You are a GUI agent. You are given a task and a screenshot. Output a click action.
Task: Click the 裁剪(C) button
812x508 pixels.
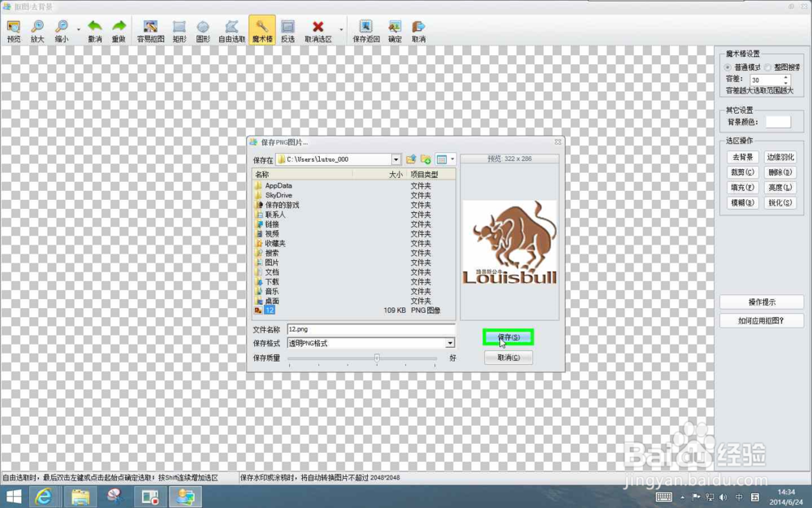[743, 172]
